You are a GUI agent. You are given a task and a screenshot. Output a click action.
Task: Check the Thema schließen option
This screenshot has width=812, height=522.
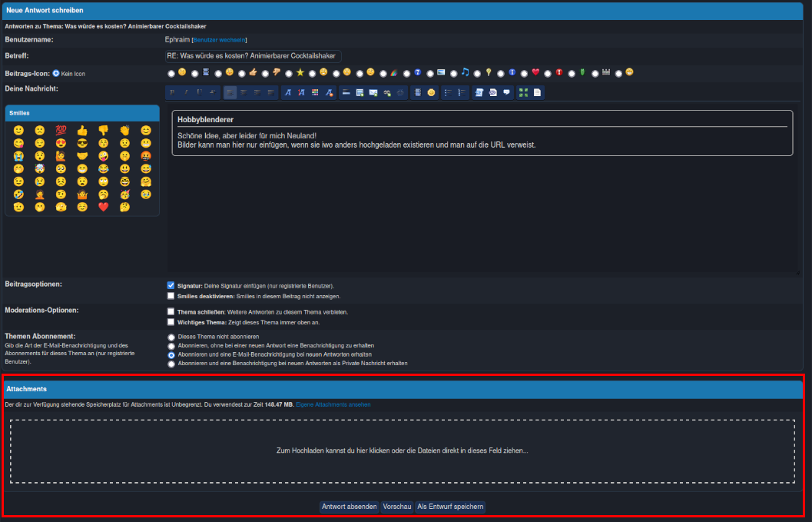tap(171, 312)
